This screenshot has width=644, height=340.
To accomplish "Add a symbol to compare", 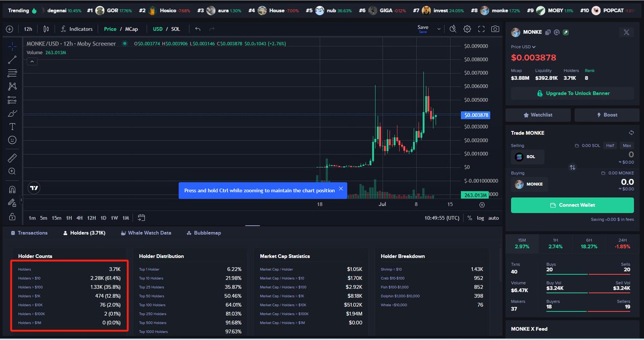I will tap(10, 29).
